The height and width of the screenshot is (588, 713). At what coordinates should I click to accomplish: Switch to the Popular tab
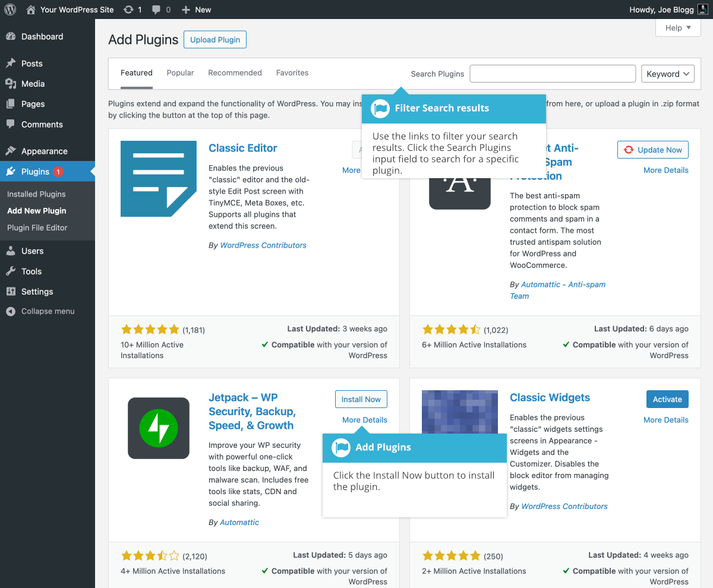[x=180, y=73]
